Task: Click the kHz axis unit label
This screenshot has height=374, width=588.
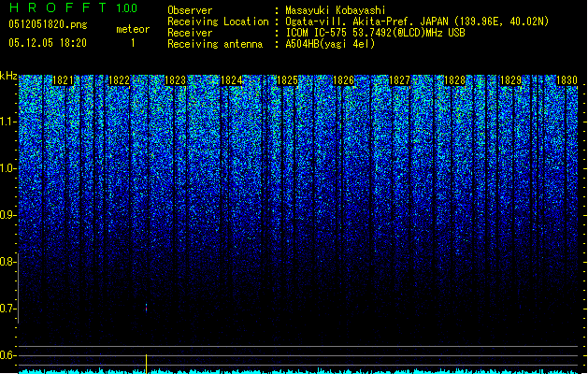Action: click(8, 76)
